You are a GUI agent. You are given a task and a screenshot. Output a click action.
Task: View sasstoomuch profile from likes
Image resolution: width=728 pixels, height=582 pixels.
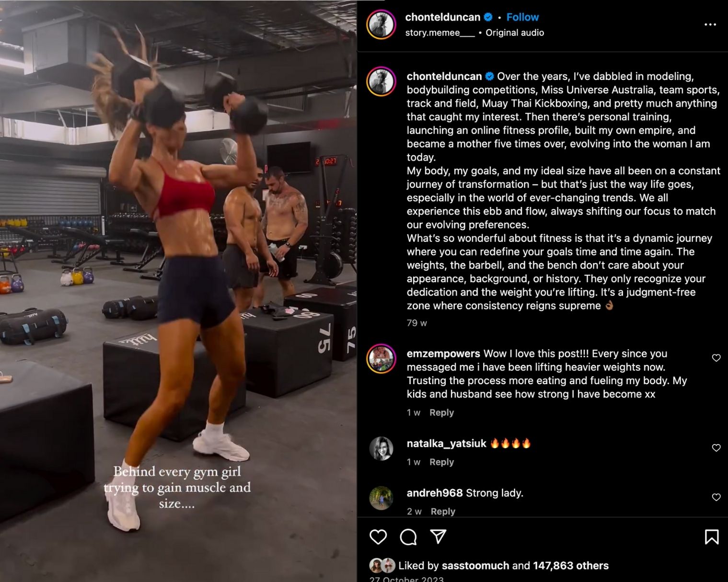(475, 566)
